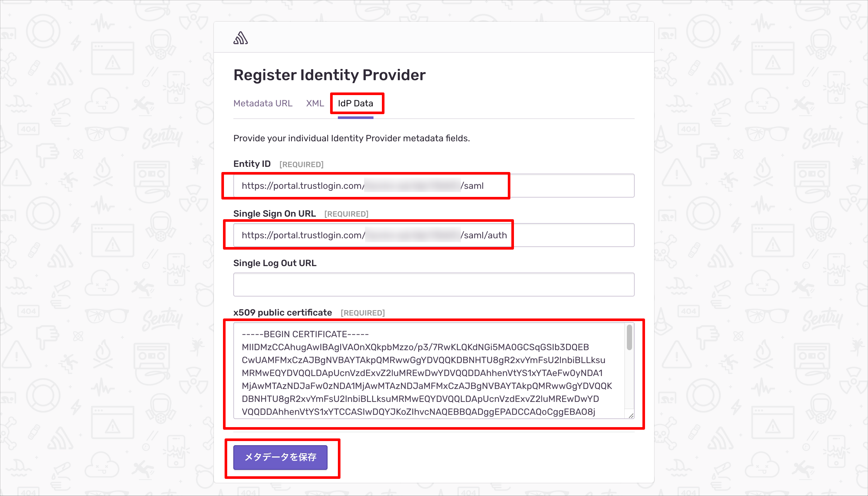The image size is (868, 496).
Task: Select the IdP Data tab
Action: tap(356, 103)
